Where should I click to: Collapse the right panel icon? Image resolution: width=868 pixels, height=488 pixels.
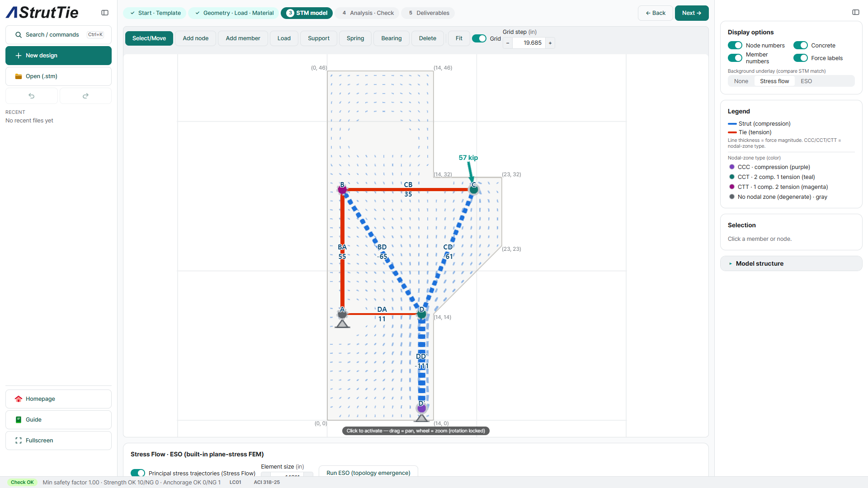[856, 12]
